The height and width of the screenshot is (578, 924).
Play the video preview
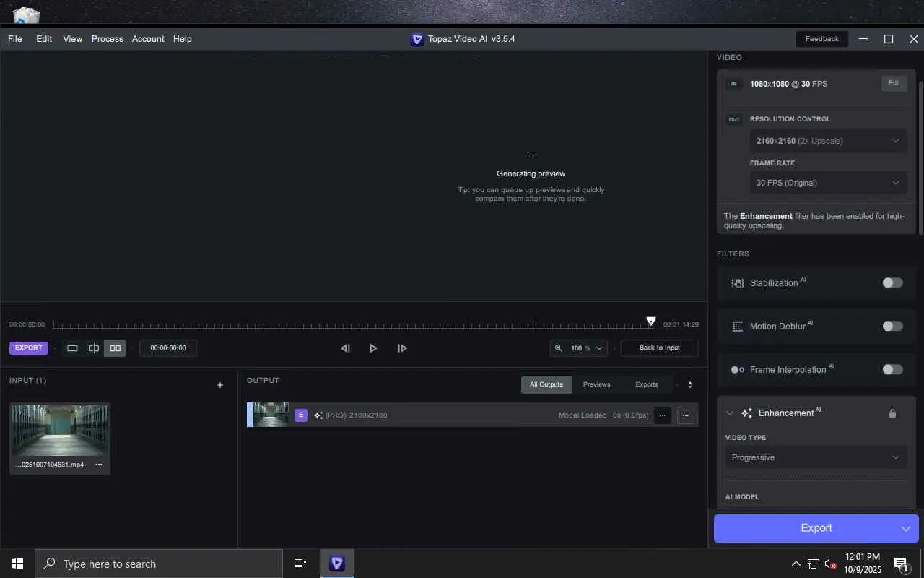click(x=373, y=348)
